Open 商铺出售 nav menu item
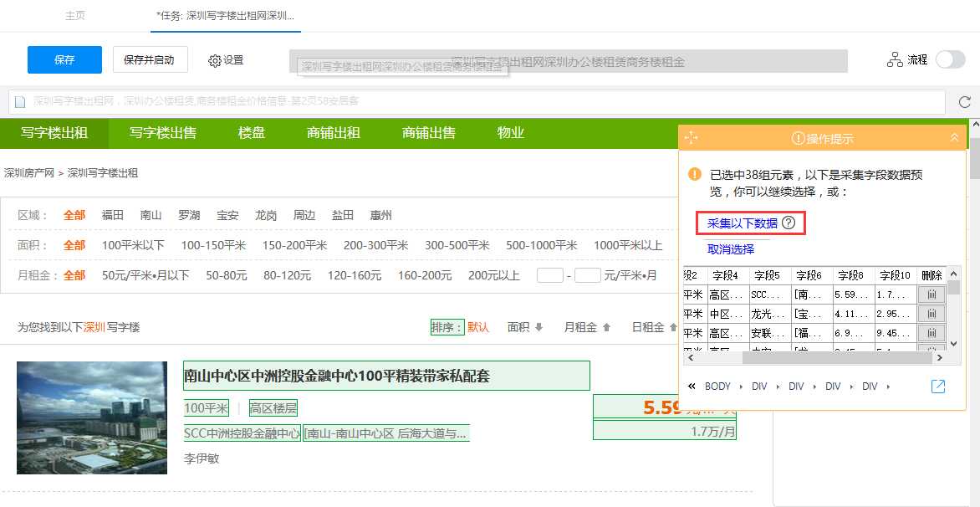 pyautogui.click(x=429, y=132)
